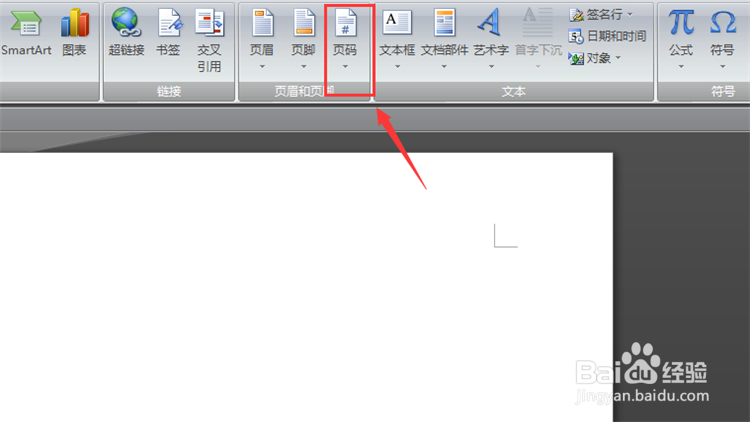Screen dimensions: 750x422
Task: Click the 签名行 signature line icon
Action: [x=576, y=15]
